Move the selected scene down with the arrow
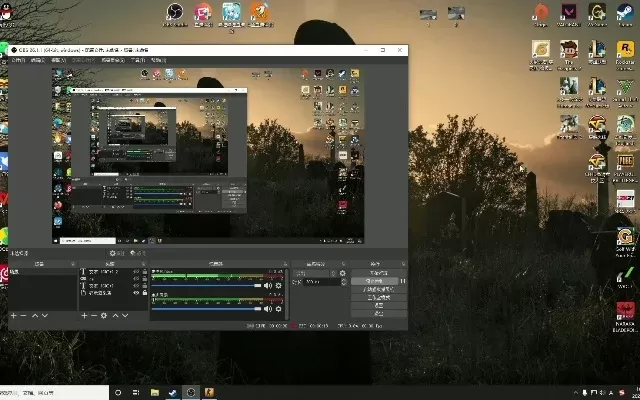The height and width of the screenshot is (400, 640). (x=45, y=315)
